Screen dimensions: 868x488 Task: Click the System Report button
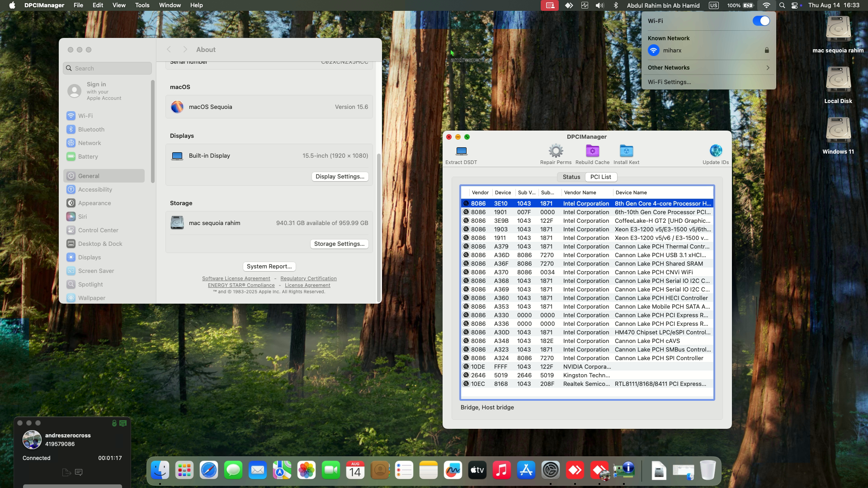coord(269,267)
